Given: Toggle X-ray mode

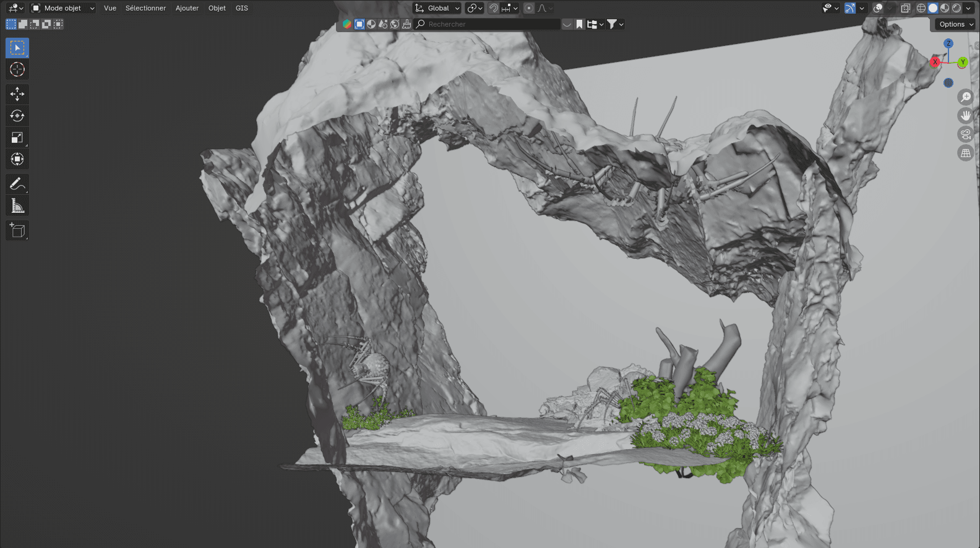Looking at the screenshot, I should [x=906, y=8].
